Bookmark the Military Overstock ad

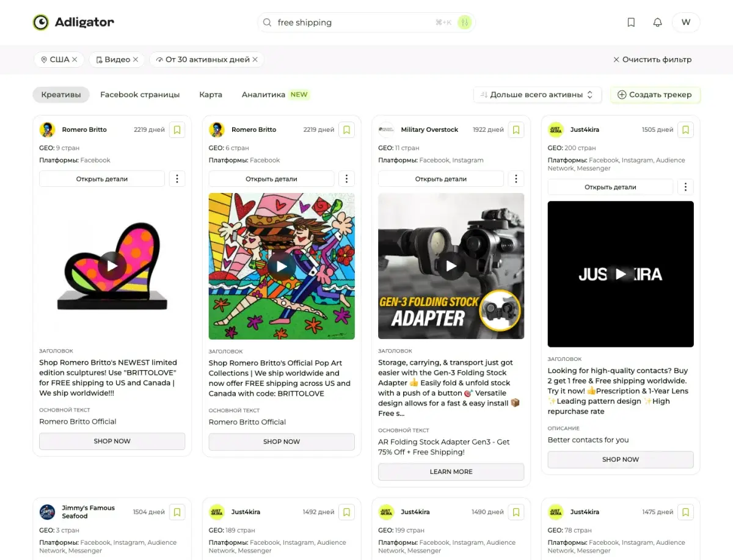[516, 129]
